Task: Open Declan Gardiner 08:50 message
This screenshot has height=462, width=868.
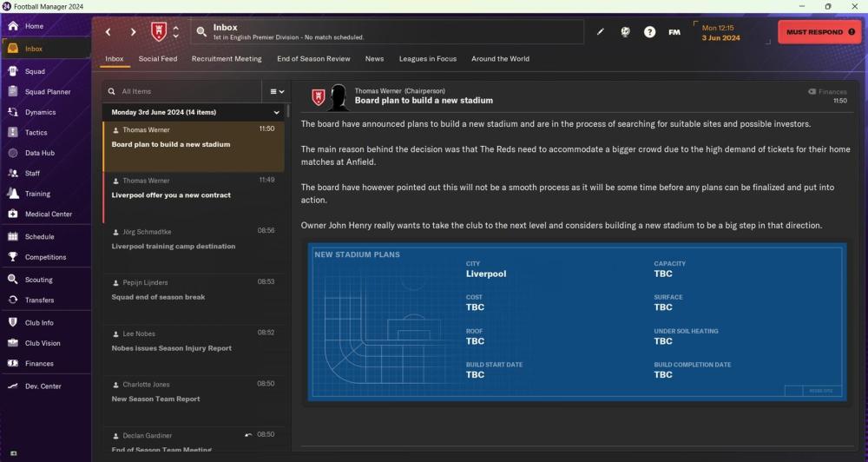Action: 194,441
